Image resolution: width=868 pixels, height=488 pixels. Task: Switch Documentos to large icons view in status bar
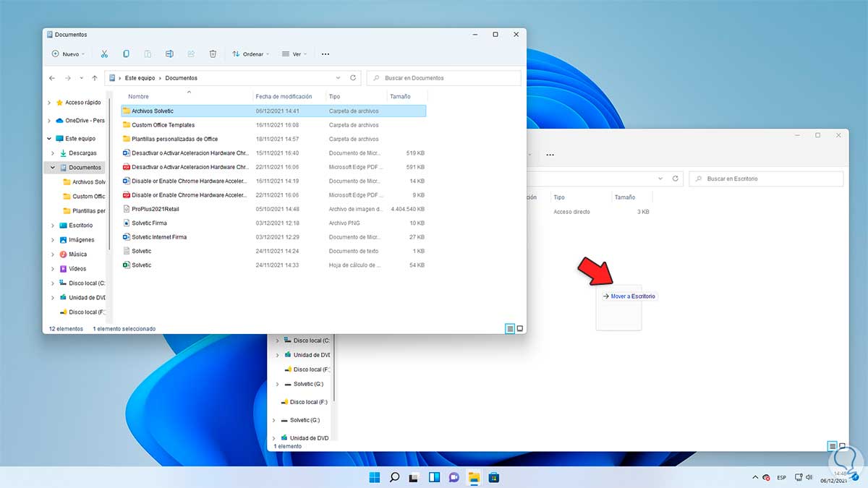(519, 328)
